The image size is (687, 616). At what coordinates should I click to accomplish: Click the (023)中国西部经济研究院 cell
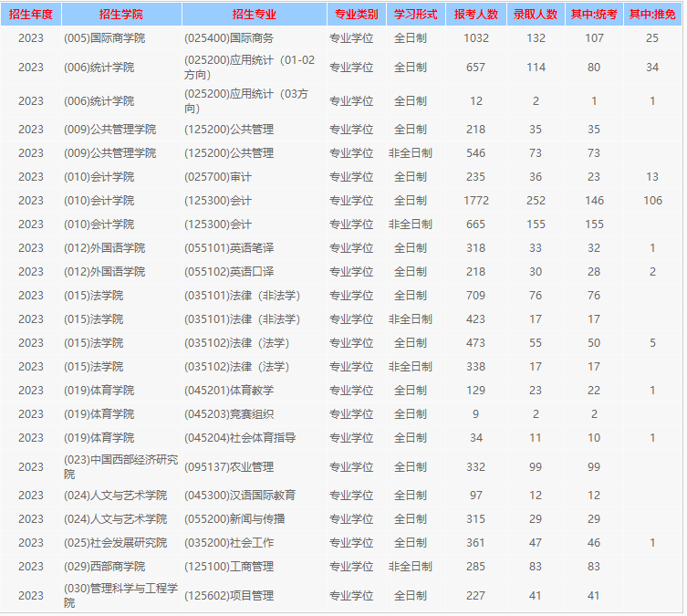121,467
